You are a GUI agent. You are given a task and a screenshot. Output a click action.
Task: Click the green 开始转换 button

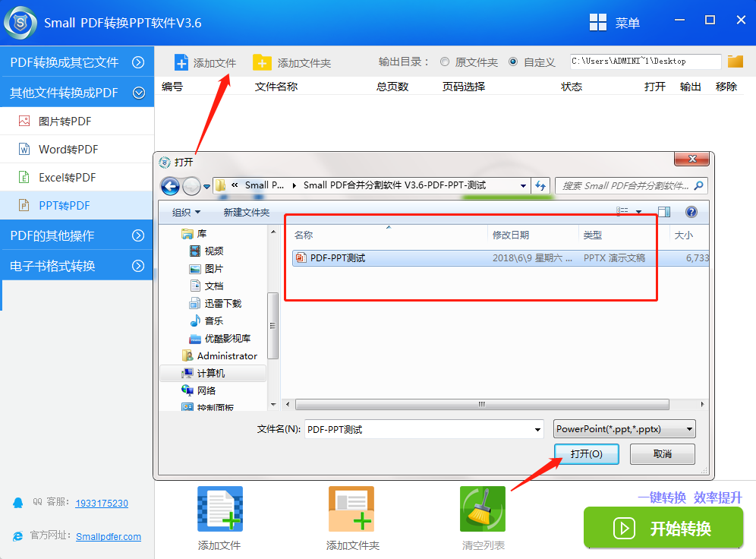[x=663, y=528]
